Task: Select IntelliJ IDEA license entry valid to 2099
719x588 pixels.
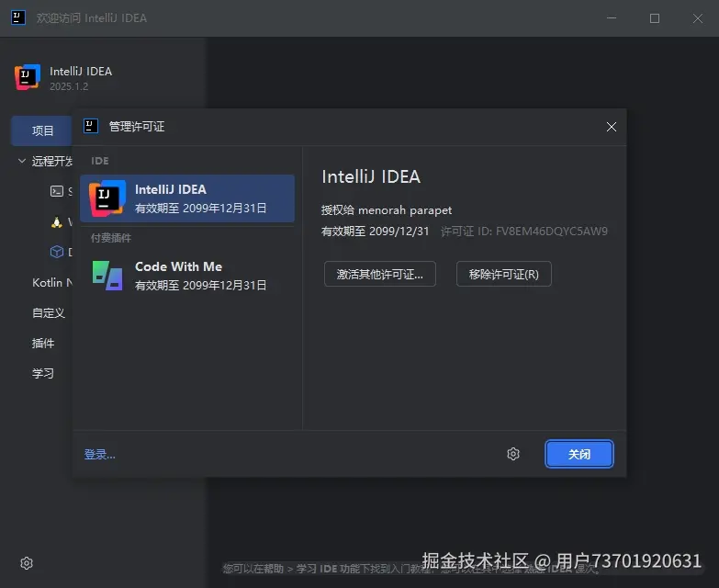Action: (187, 198)
